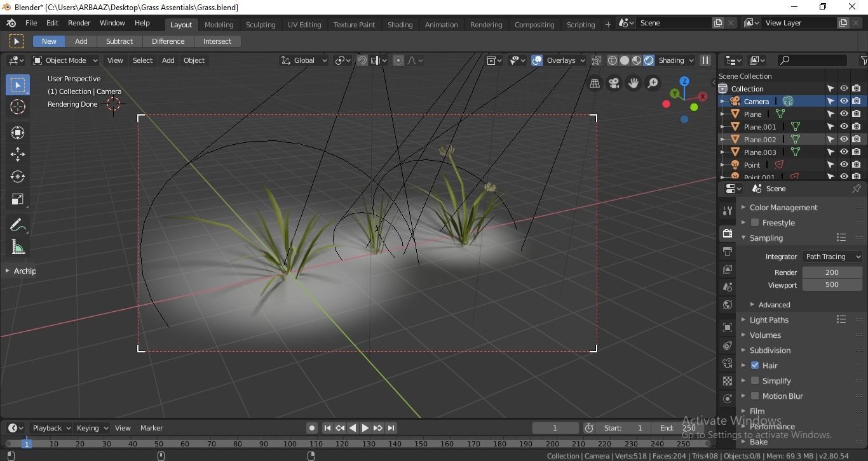Expand the Light Paths panel
The height and width of the screenshot is (461, 868).
(769, 320)
